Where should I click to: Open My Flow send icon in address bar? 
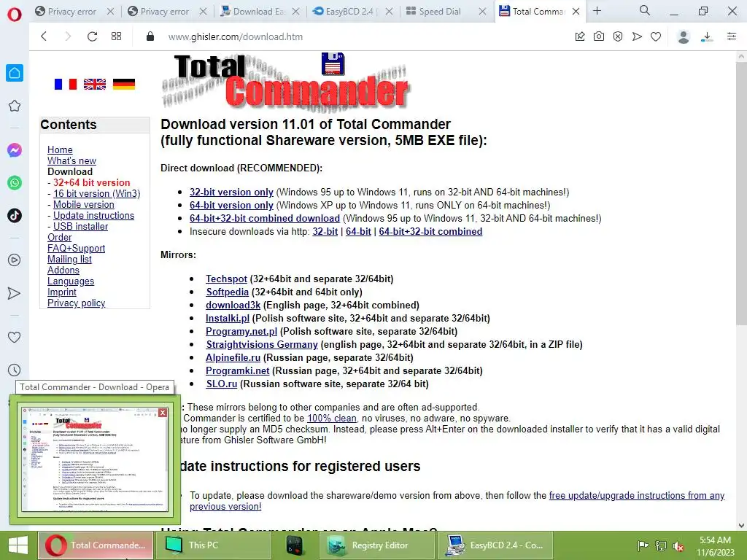point(637,36)
